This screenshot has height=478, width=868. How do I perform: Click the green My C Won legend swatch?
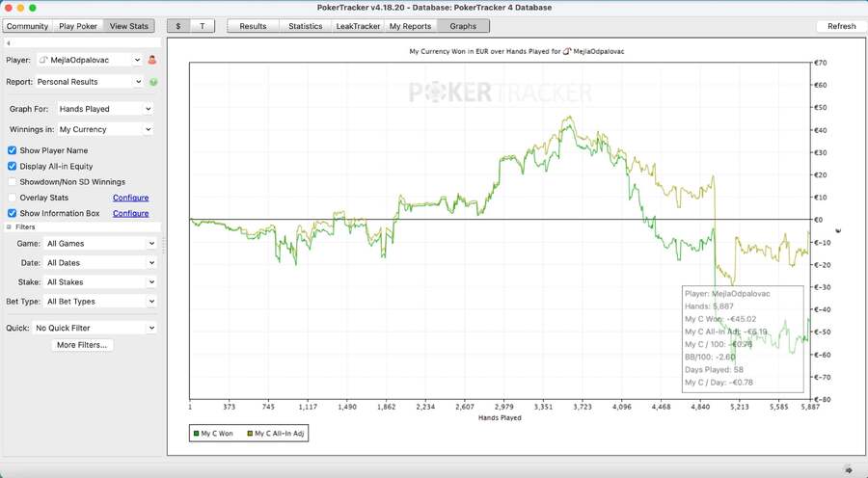pyautogui.click(x=196, y=434)
